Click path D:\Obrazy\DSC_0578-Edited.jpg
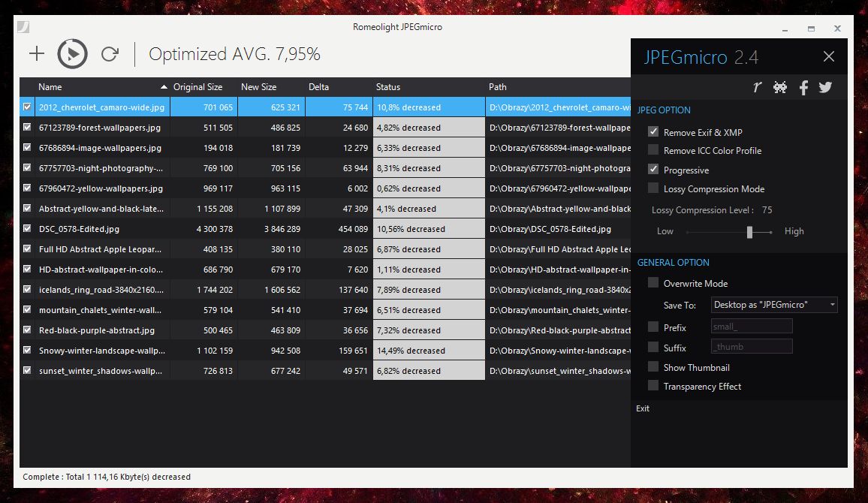The width and height of the screenshot is (868, 503). point(550,228)
